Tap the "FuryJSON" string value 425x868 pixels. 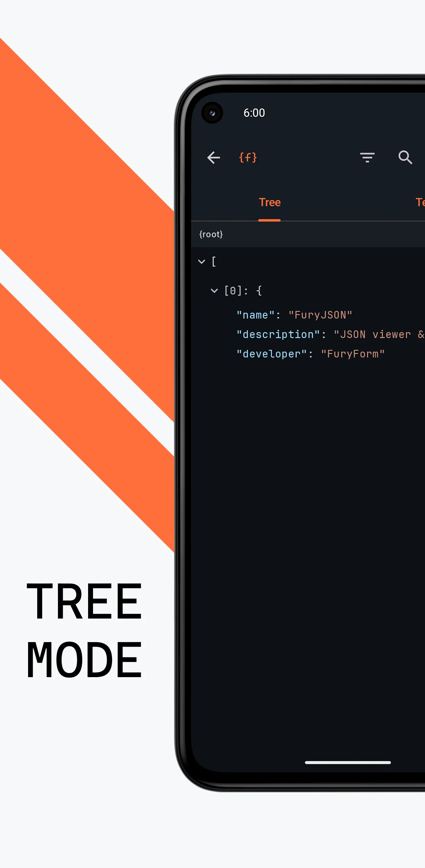click(320, 315)
